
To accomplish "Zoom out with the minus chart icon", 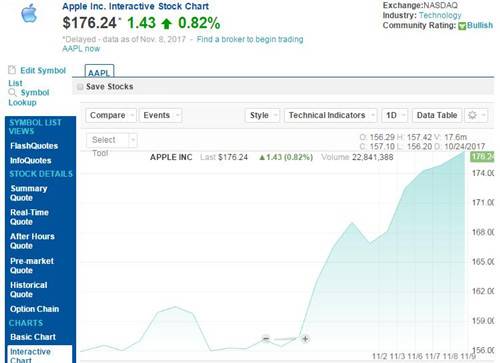I will click(266, 339).
